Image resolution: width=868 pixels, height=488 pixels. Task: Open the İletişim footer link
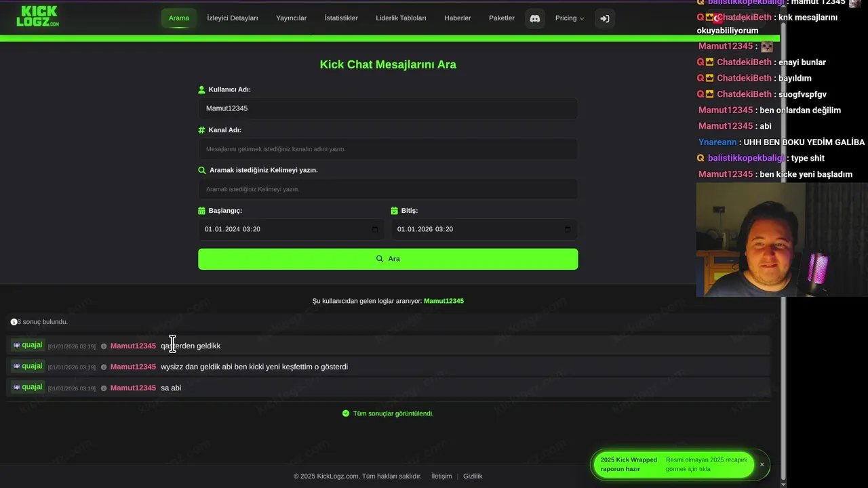pyautogui.click(x=441, y=476)
